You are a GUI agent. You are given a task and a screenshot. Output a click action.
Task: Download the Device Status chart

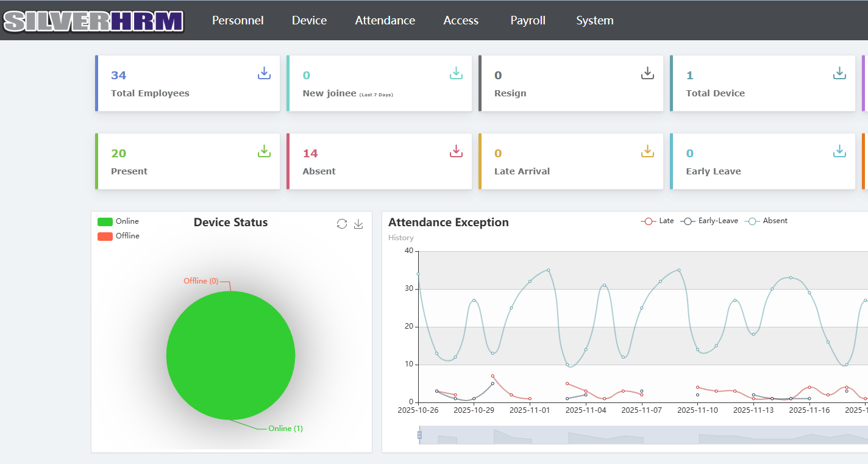[x=358, y=224]
